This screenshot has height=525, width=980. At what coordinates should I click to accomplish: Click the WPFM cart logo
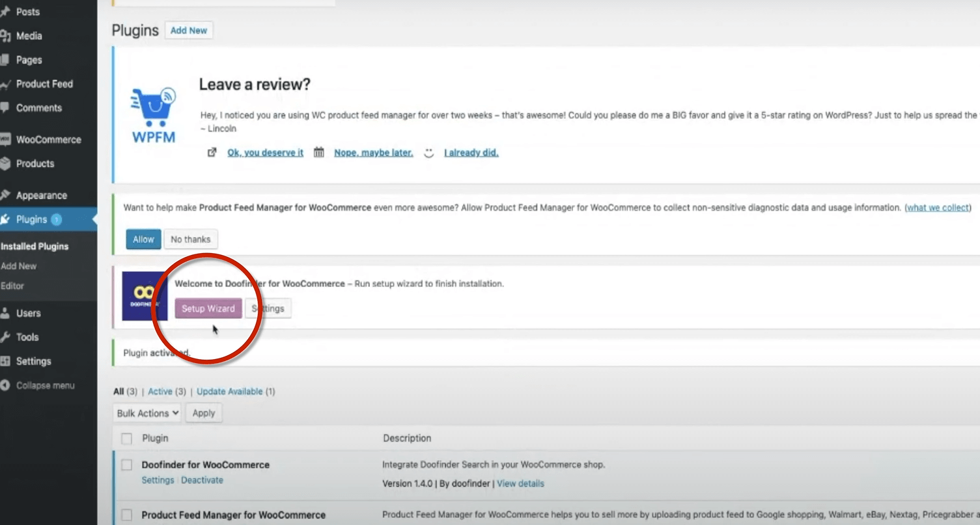tap(154, 114)
